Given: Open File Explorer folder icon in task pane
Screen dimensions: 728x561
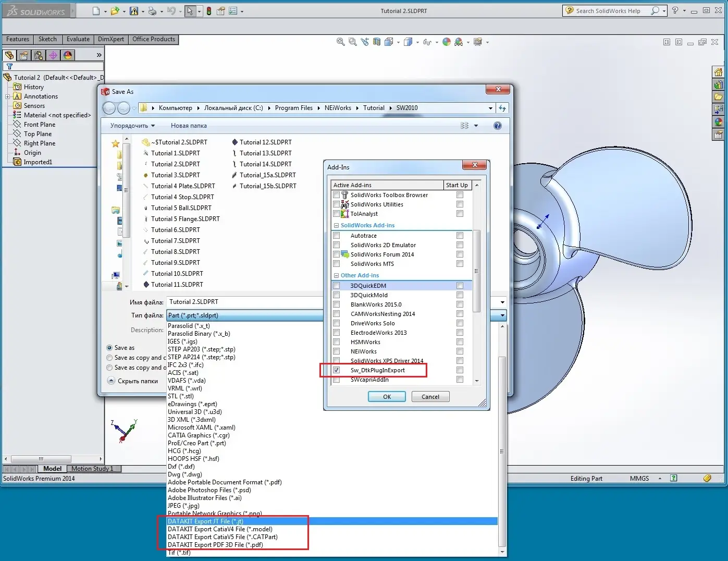Looking at the screenshot, I should (719, 97).
